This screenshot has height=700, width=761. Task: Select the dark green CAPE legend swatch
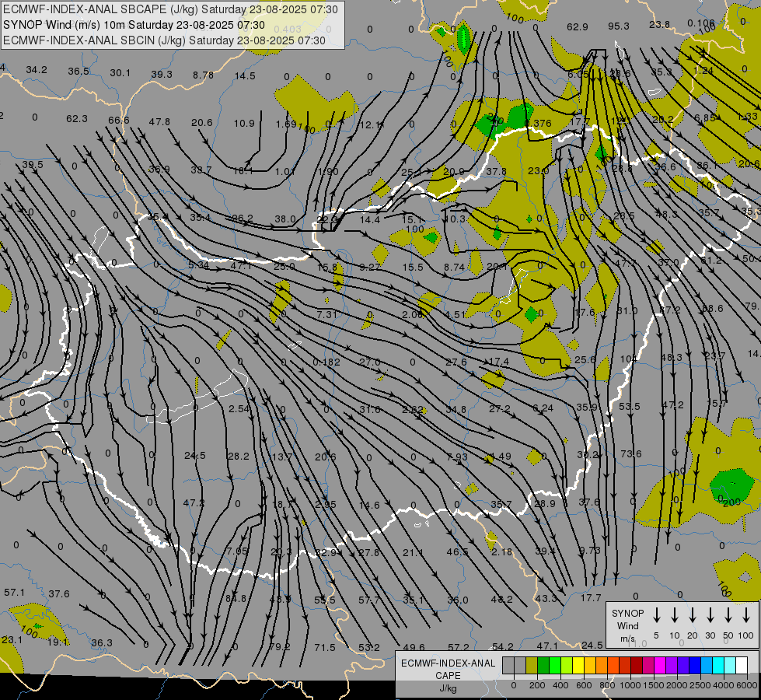543,665
